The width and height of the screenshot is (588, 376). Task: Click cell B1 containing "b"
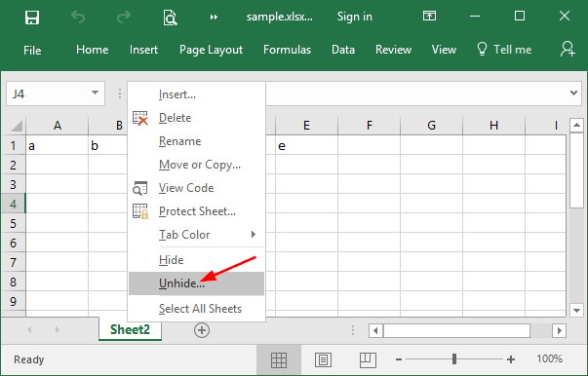tap(108, 145)
